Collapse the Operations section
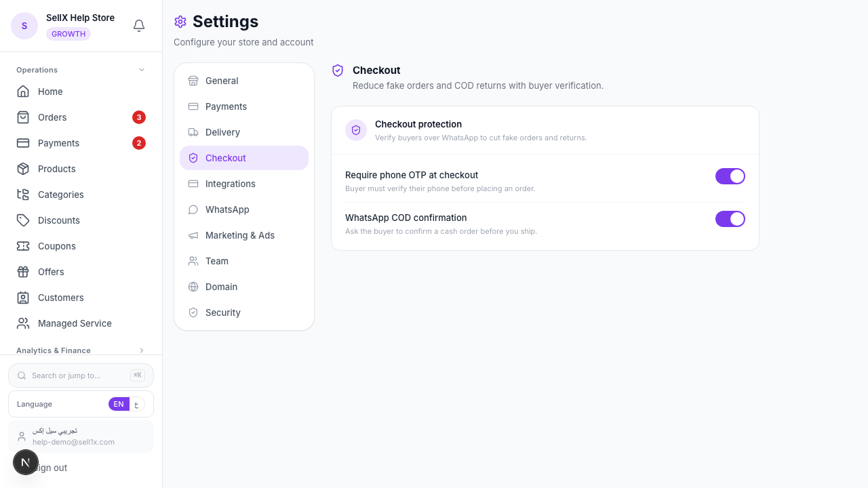The width and height of the screenshot is (868, 488). tap(81, 70)
